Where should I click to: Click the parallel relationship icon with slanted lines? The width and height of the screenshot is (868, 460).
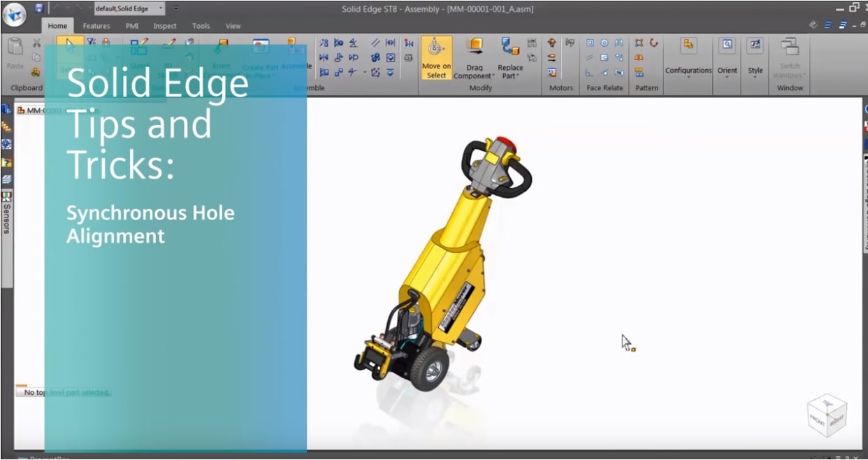[376, 43]
